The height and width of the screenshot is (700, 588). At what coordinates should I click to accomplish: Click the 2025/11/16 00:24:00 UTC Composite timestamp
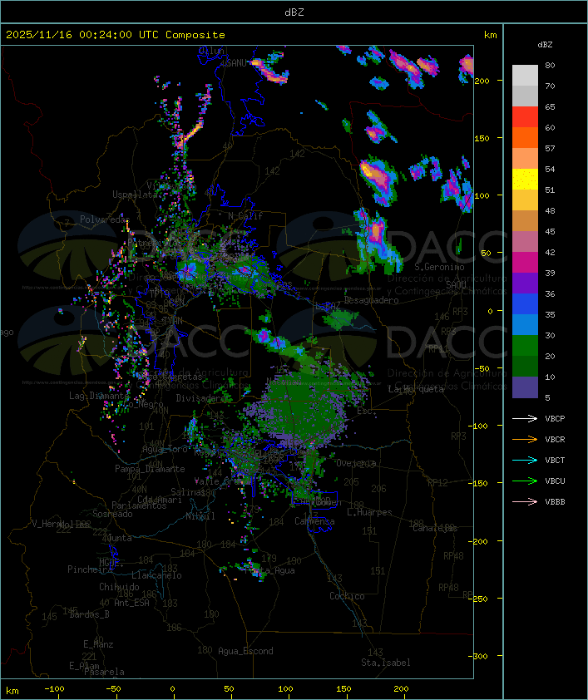(116, 35)
